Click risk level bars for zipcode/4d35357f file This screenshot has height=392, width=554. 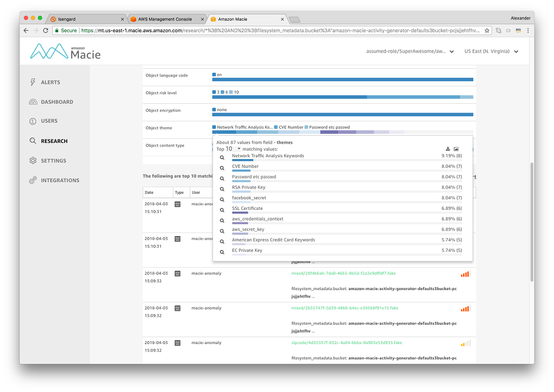pos(465,343)
